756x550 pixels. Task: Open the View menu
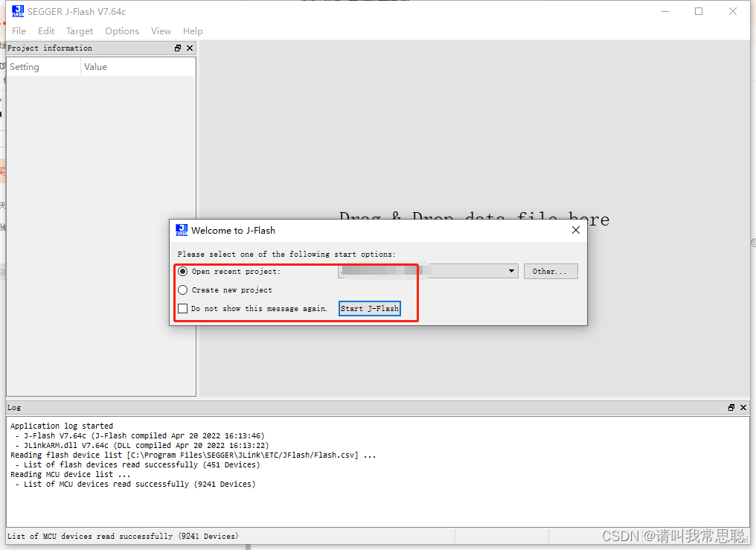click(x=161, y=31)
